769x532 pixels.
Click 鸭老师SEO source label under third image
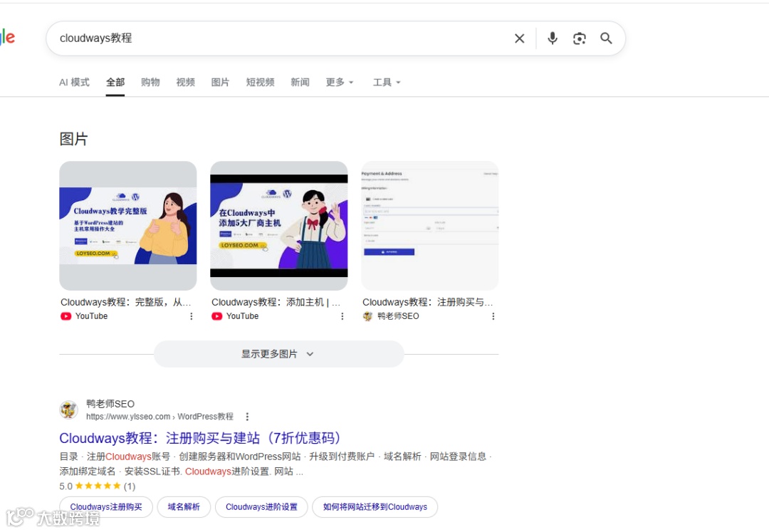pos(398,316)
